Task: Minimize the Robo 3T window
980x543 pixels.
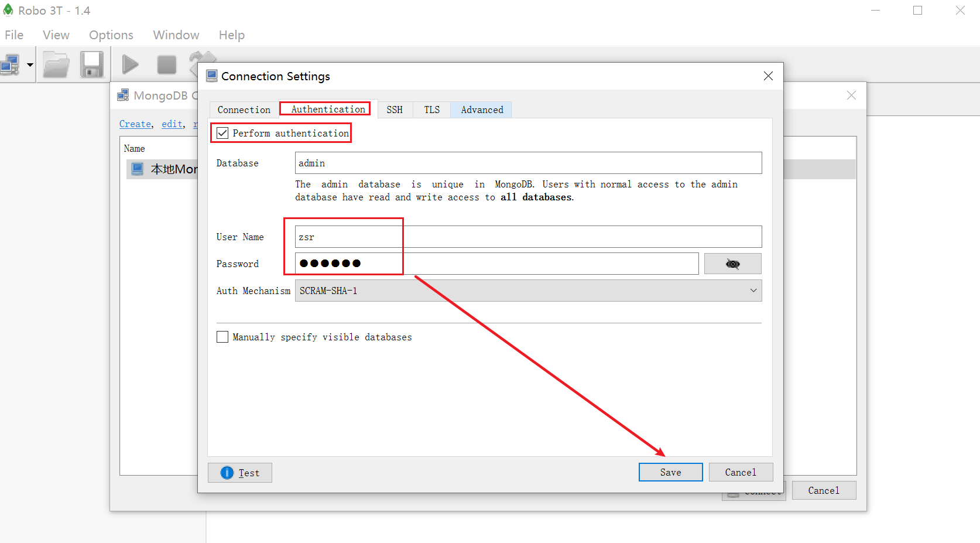Action: point(875,11)
